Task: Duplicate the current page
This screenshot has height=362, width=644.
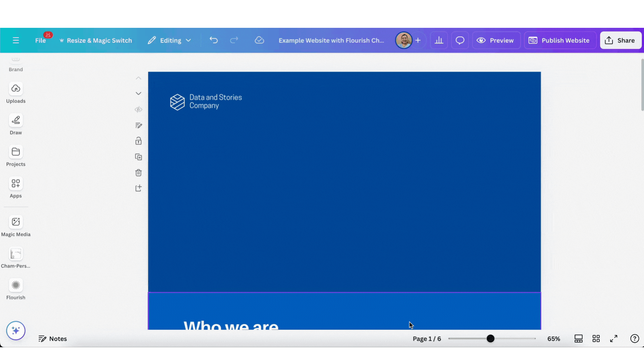Action: tap(139, 157)
